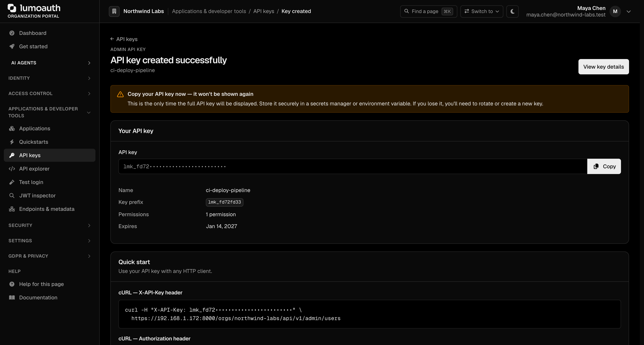644x345 pixels.
Task: Click the Documentation book icon
Action: [x=12, y=297]
